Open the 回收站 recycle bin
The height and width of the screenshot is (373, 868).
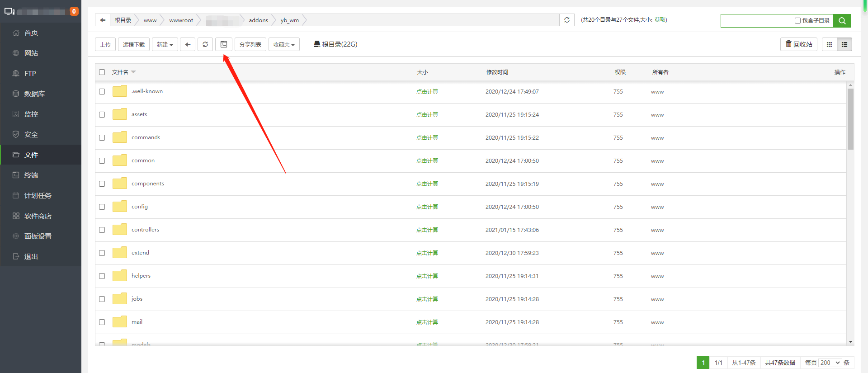click(798, 44)
